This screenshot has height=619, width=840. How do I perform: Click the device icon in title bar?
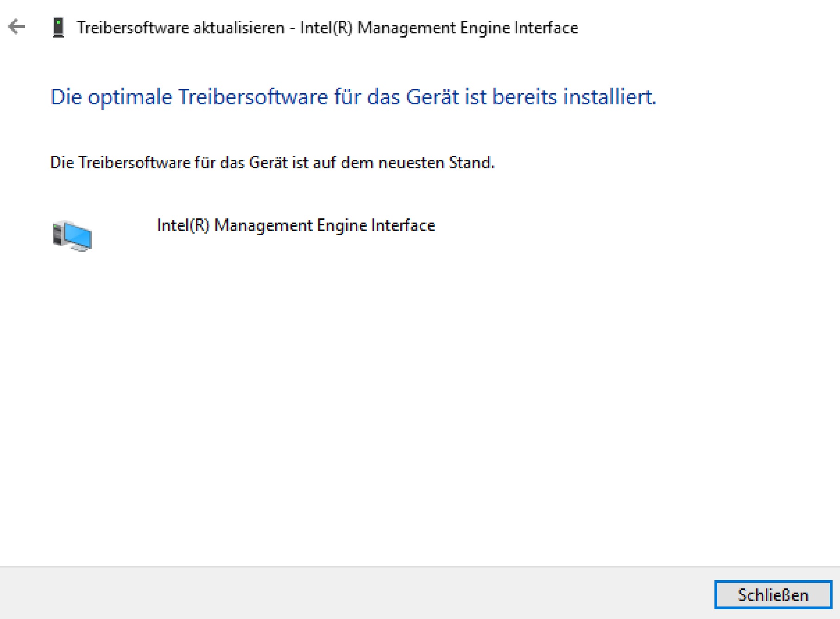(58, 27)
